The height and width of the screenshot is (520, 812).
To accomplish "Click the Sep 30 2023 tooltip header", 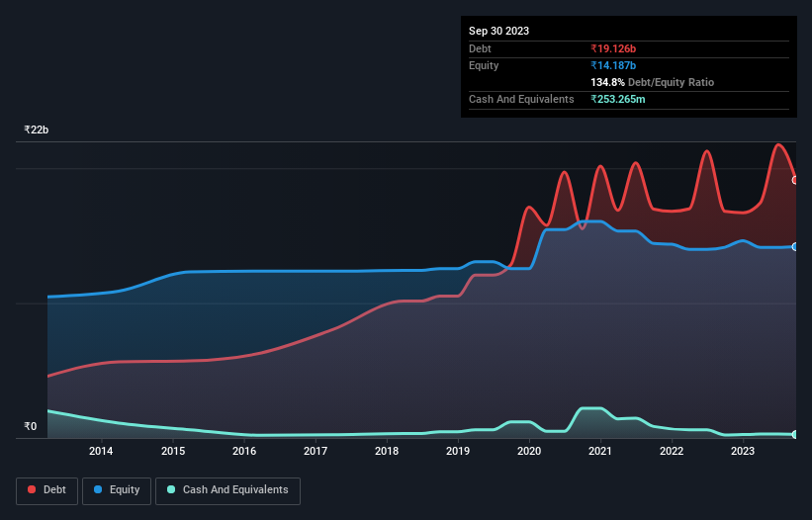I will tap(498, 31).
